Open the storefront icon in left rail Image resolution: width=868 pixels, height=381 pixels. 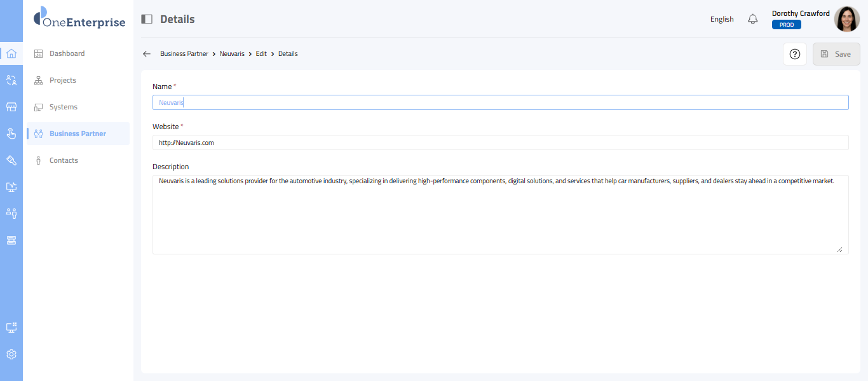click(11, 107)
